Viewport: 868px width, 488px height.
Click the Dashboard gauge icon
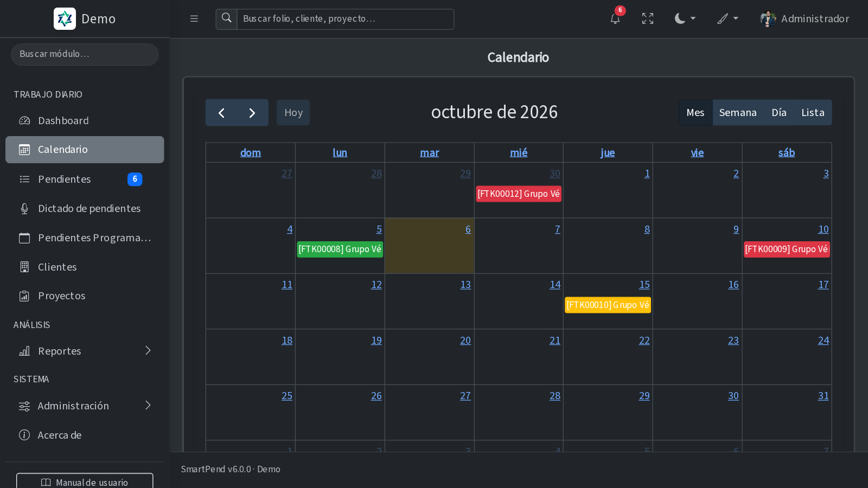click(x=24, y=120)
